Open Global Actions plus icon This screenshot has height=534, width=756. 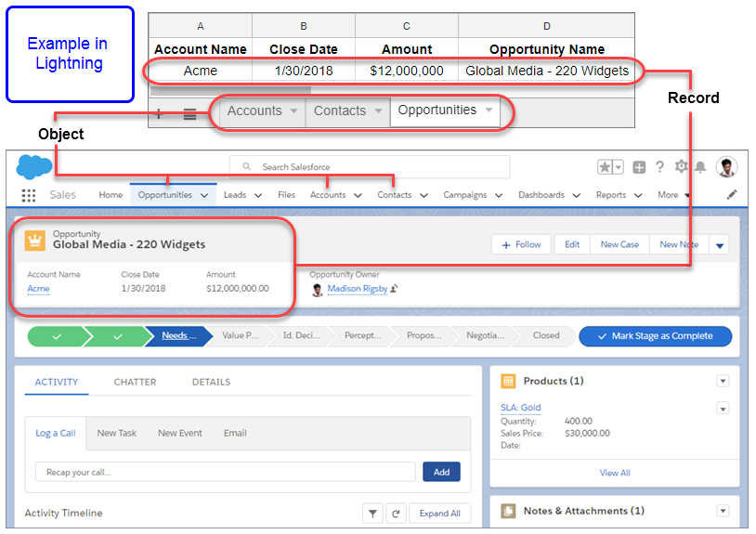tap(639, 167)
